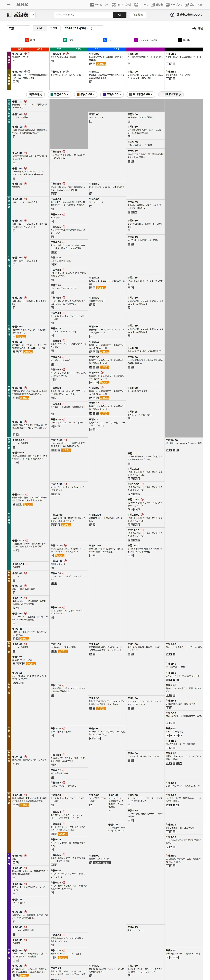The image size is (210, 980).
Task: Focus the キーワードを入力 search field
Action: (83, 15)
